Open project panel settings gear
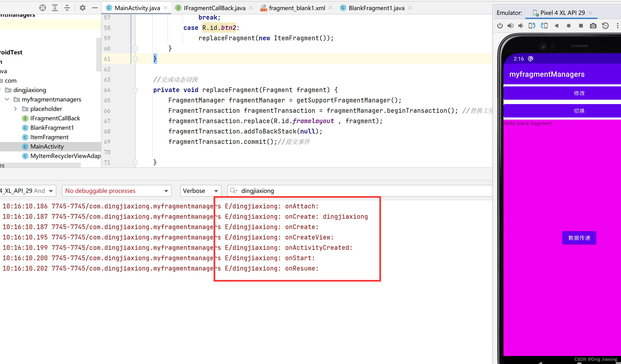This screenshot has width=621, height=364. pos(83,8)
